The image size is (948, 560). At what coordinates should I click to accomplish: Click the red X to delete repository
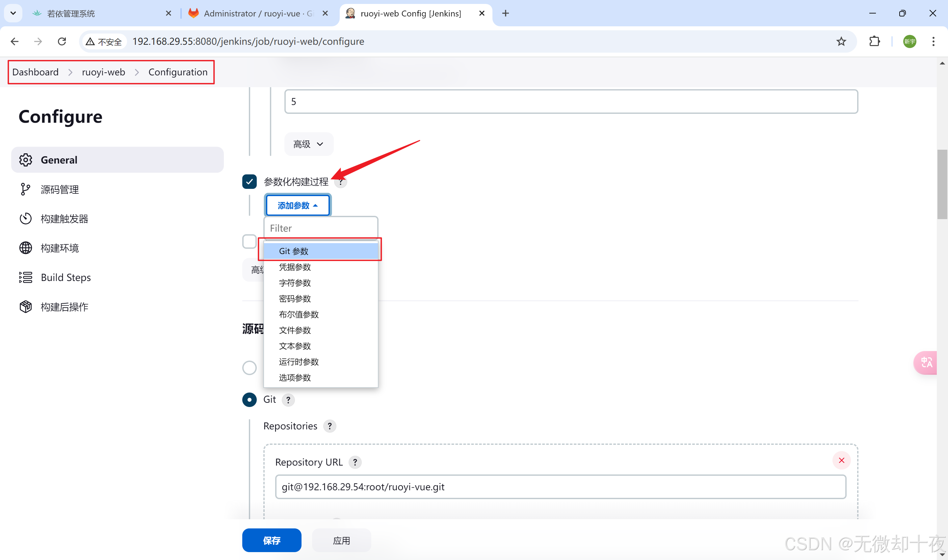click(841, 460)
